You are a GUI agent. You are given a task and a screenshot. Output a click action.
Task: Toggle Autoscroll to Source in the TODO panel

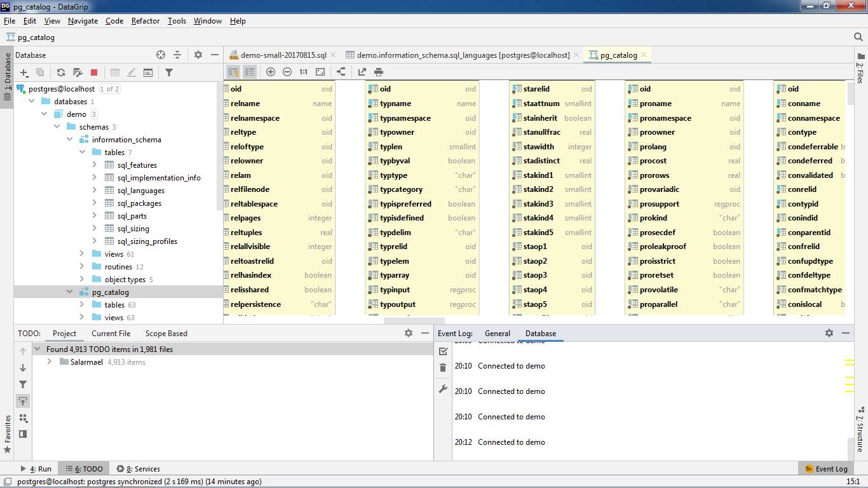pos(23,401)
